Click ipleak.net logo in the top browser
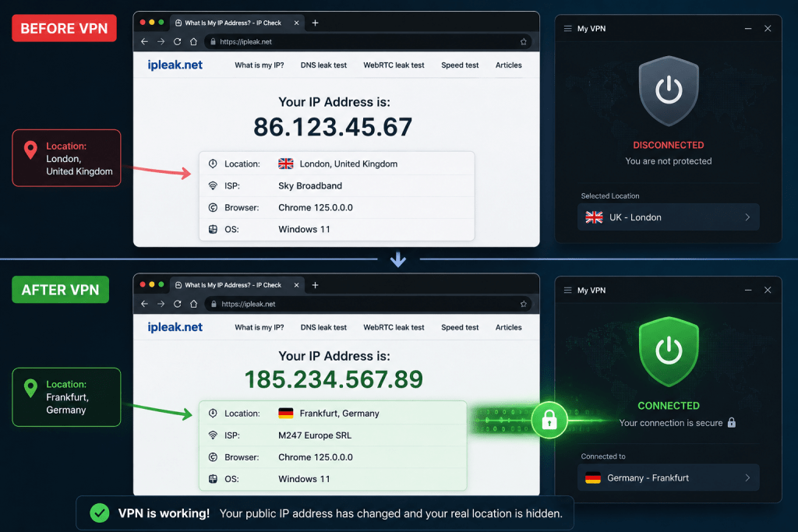 click(175, 65)
